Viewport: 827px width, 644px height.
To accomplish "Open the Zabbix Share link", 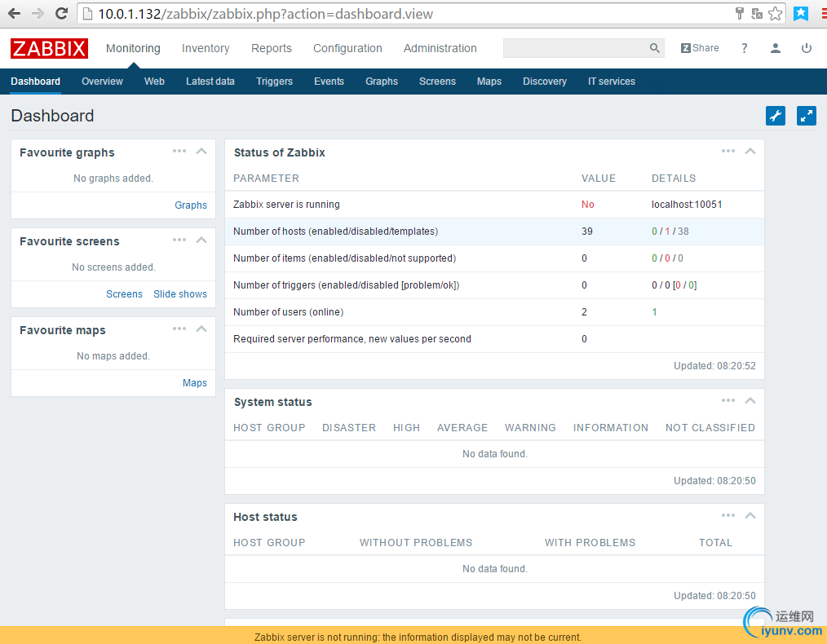I will click(x=700, y=48).
